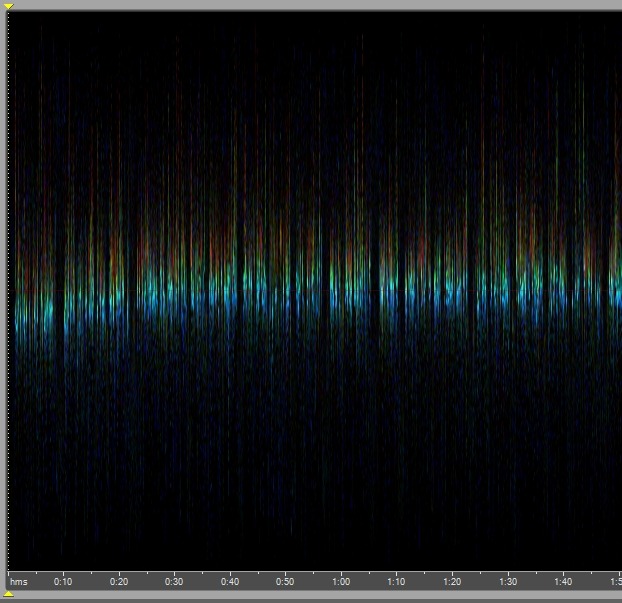Click the 0:10 mark on the time ruler
Viewport: 622px width, 603px height.
point(63,582)
